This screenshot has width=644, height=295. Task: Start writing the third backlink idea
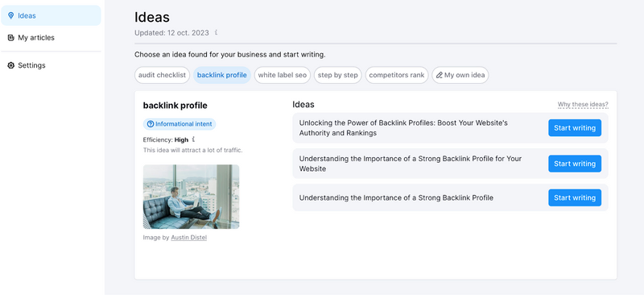click(x=575, y=198)
